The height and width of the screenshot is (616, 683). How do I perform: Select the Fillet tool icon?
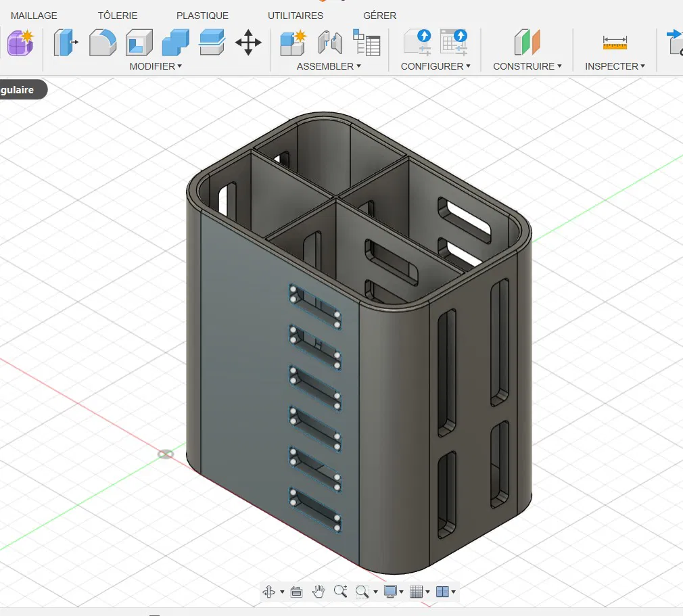pos(102,42)
